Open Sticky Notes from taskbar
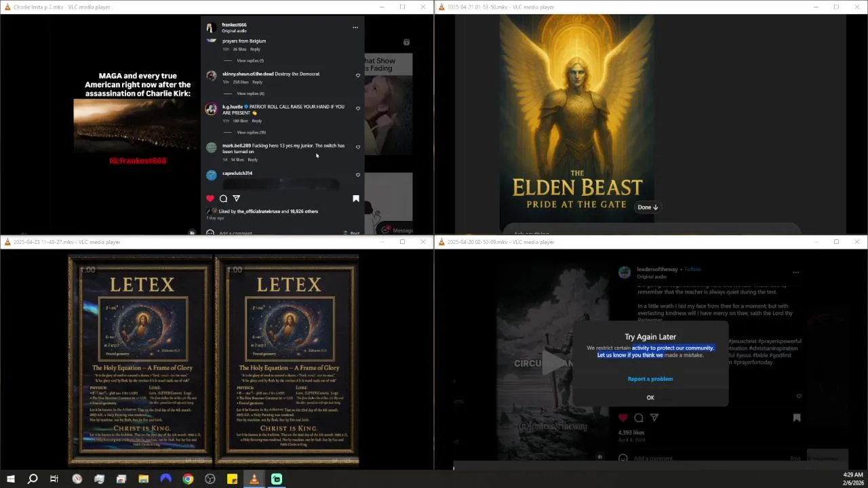This screenshot has width=868, height=488. (x=232, y=479)
